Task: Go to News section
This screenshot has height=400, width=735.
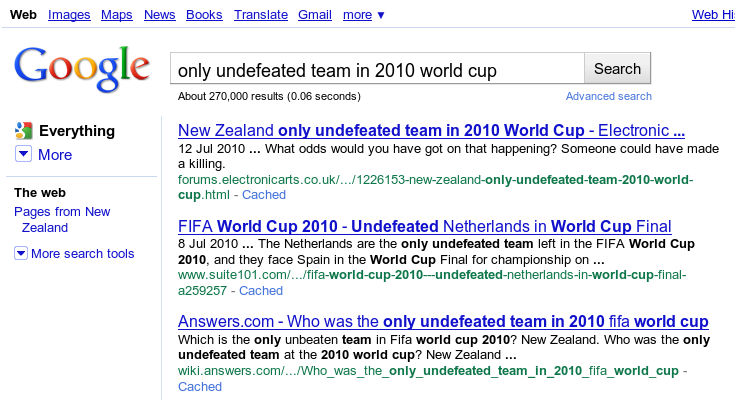Action: [x=159, y=15]
